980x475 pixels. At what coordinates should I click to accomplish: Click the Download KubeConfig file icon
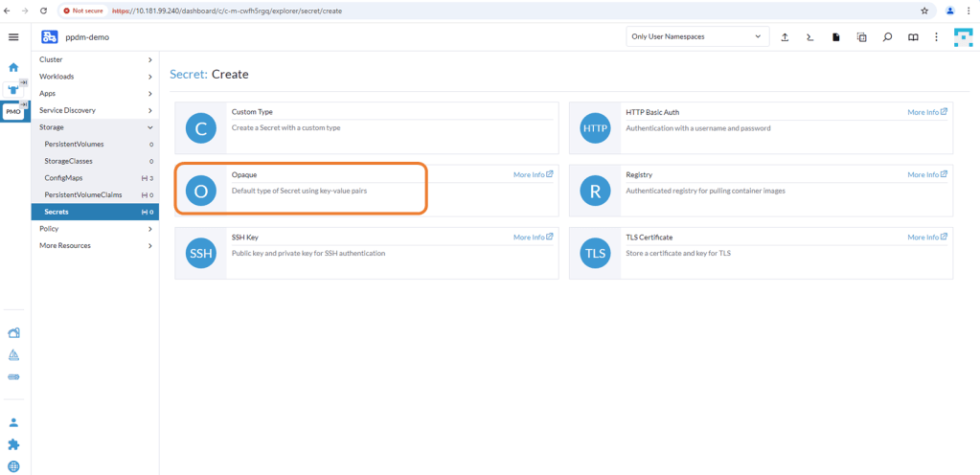coord(836,37)
